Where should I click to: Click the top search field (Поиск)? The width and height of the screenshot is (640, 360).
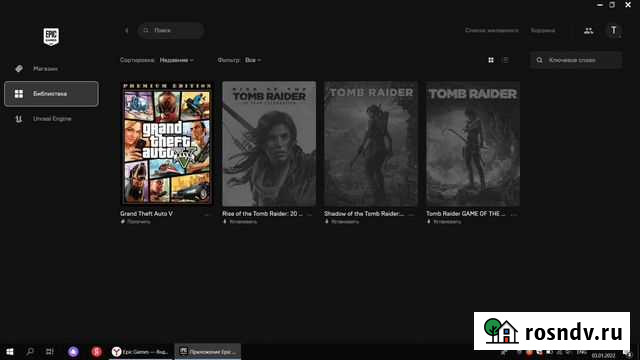pyautogui.click(x=171, y=30)
